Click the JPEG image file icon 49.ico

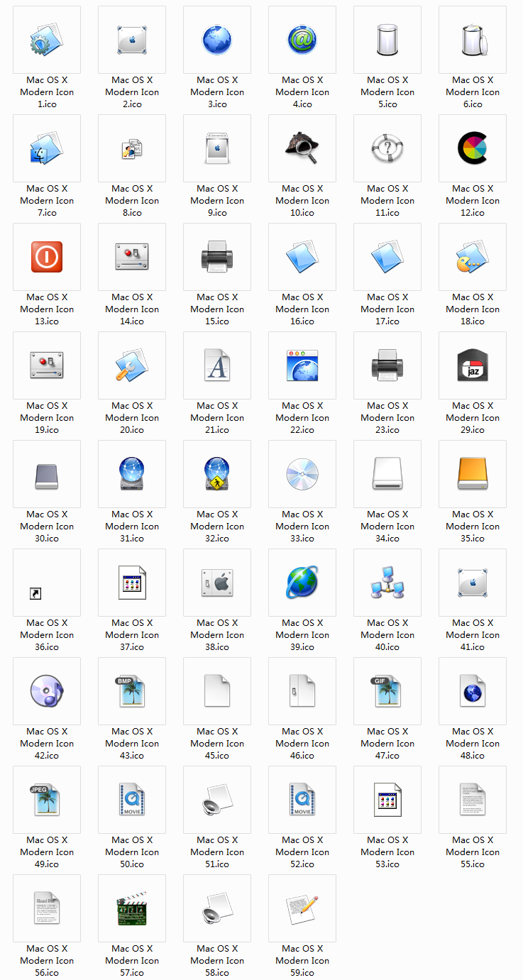click(47, 800)
